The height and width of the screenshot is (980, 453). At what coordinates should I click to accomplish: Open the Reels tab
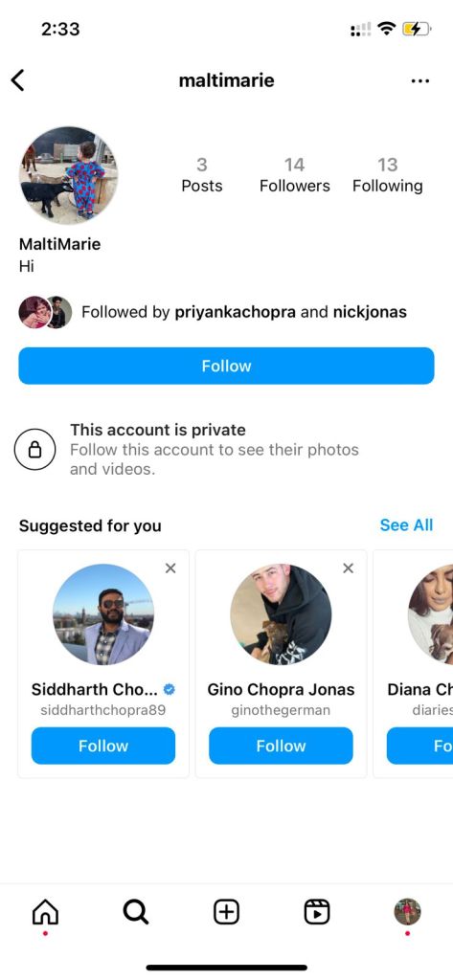pos(317,912)
